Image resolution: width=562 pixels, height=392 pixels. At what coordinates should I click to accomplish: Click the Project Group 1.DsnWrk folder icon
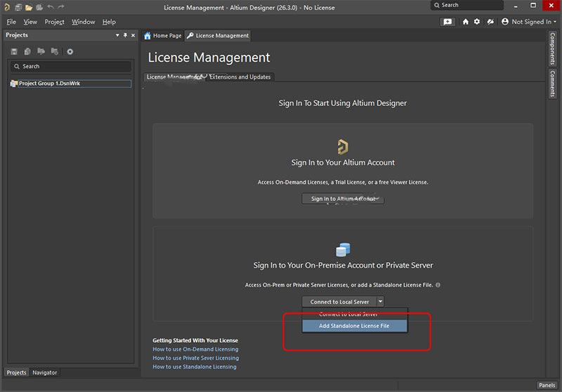point(13,84)
